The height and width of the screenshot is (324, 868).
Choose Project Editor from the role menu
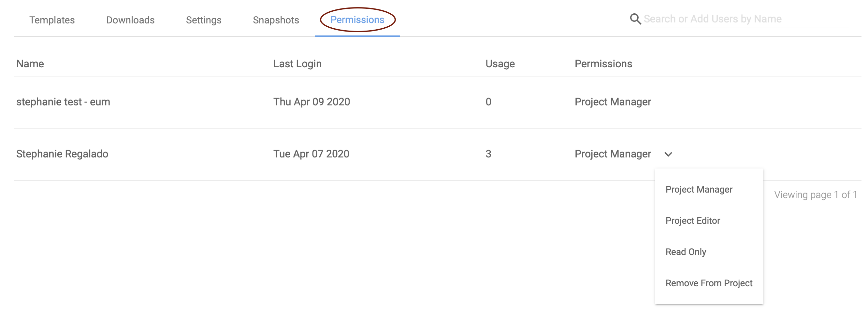692,221
